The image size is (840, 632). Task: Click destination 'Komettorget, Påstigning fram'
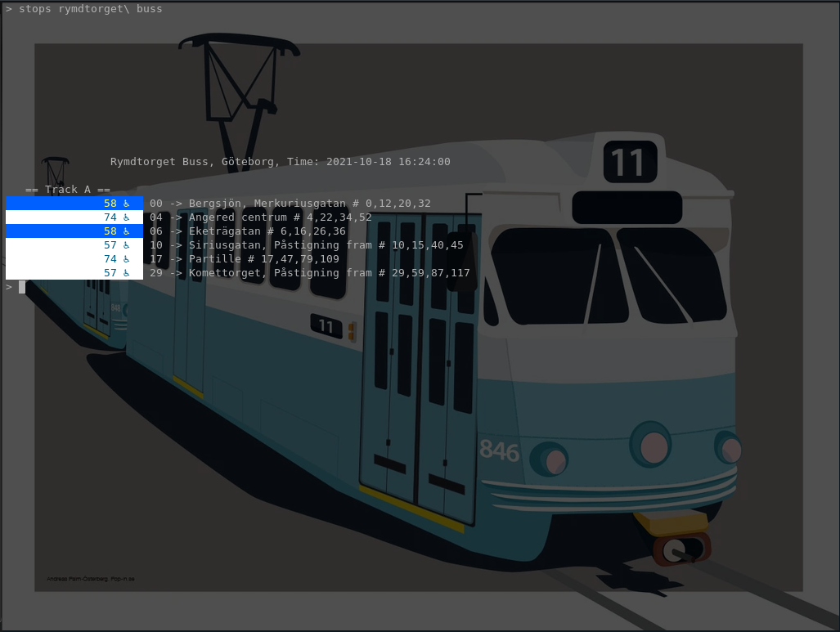pyautogui.click(x=281, y=273)
